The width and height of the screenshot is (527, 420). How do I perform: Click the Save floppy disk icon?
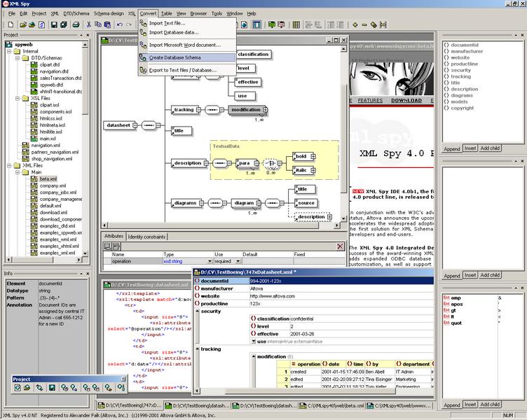click(54, 24)
